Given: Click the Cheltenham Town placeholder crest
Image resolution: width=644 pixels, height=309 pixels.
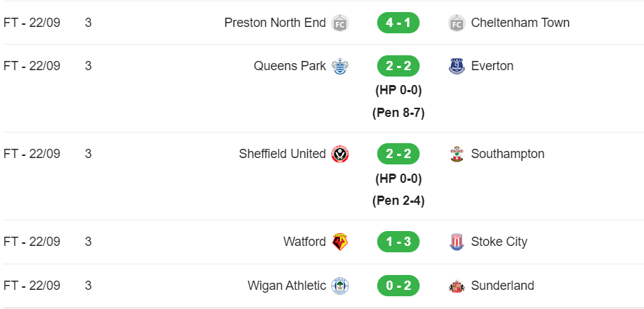Looking at the screenshot, I should point(456,23).
